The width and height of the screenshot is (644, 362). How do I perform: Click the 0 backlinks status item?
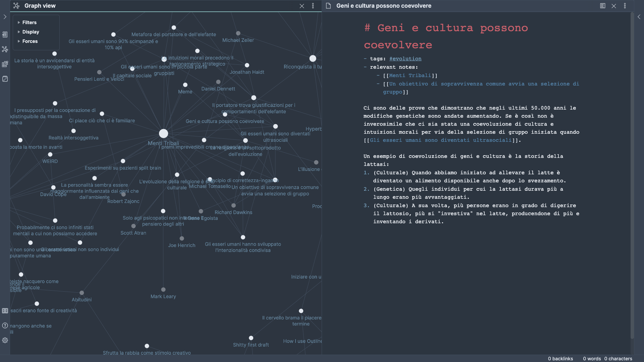(x=560, y=359)
